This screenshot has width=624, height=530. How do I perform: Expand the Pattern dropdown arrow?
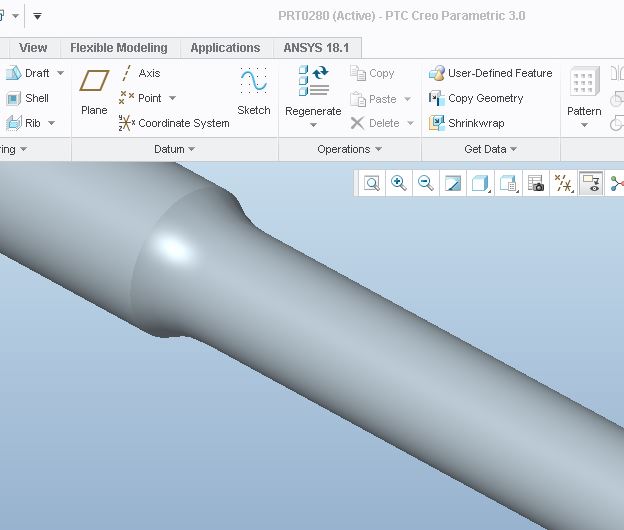[584, 125]
